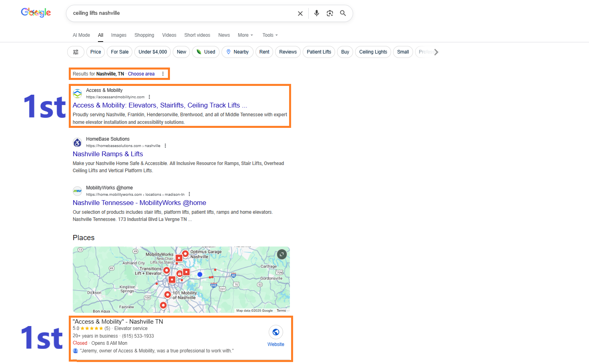Toggle the Used filter chip
Viewport: 589px width, 364px height.
click(x=206, y=52)
